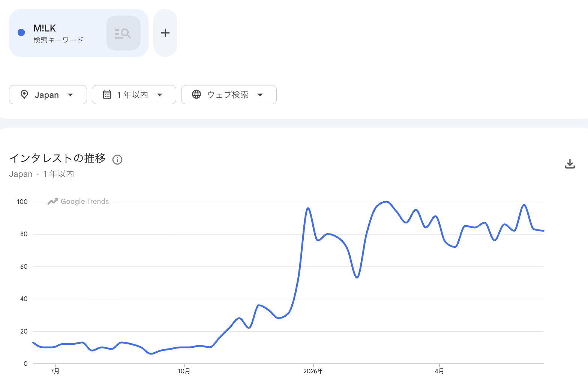Click the globe icon in the search type filter
This screenshot has height=386, width=588.
(x=196, y=94)
